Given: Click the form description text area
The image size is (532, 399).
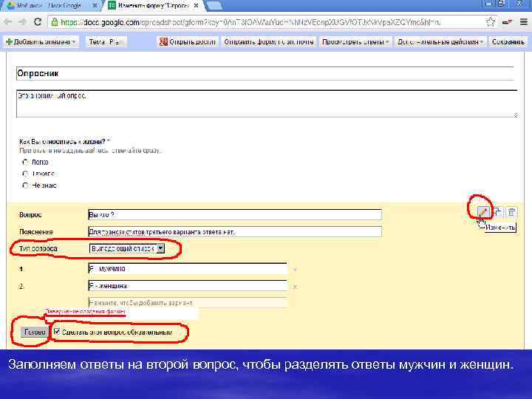Looking at the screenshot, I should point(267,104).
